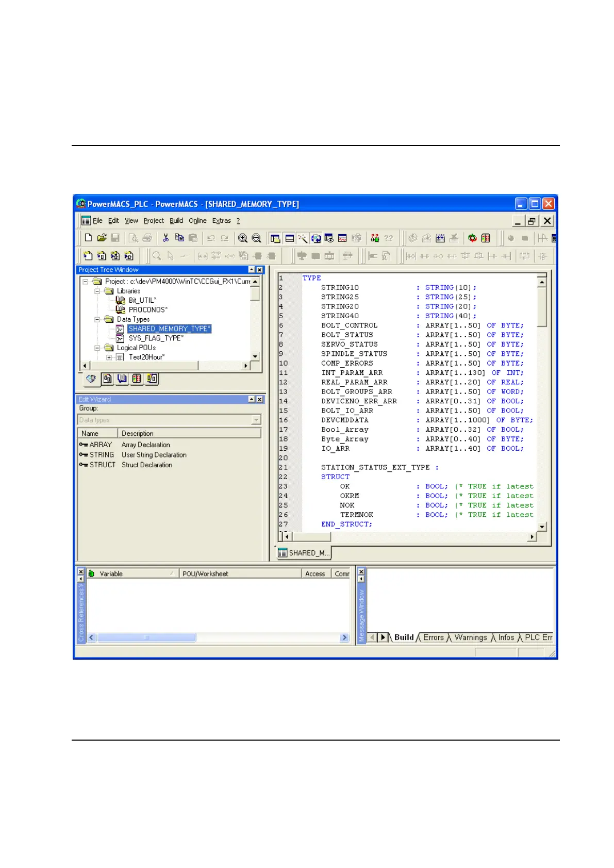Toggle the Edit Wizard wand icon
Image resolution: width=614 pixels, height=868 pixels.
302,238
